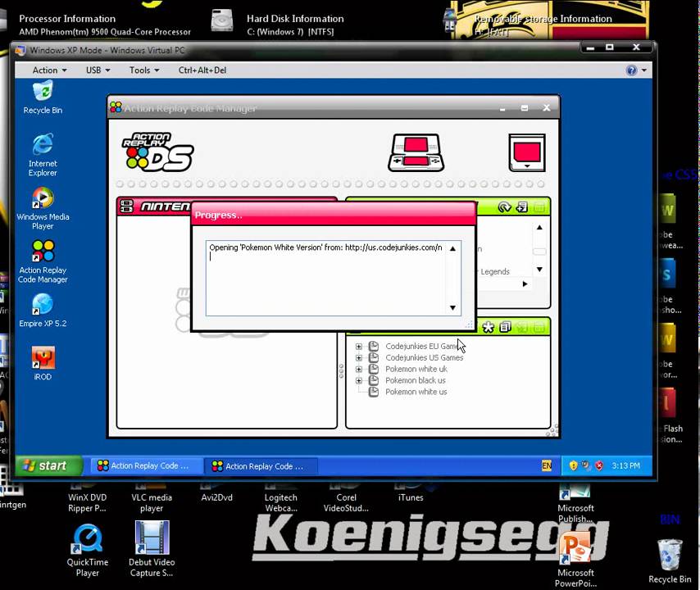700x590 pixels.
Task: Click the progress log scroll down arrow
Action: pos(452,307)
